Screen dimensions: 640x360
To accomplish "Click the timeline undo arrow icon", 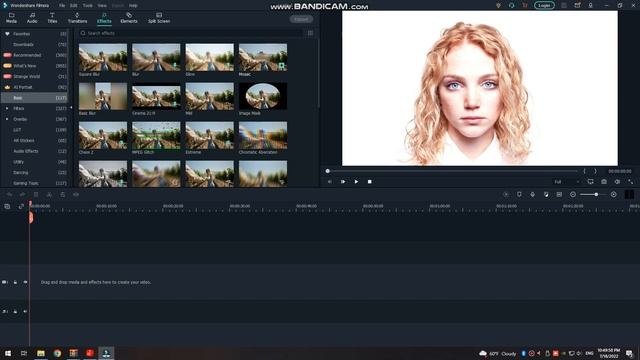I will pos(9,195).
